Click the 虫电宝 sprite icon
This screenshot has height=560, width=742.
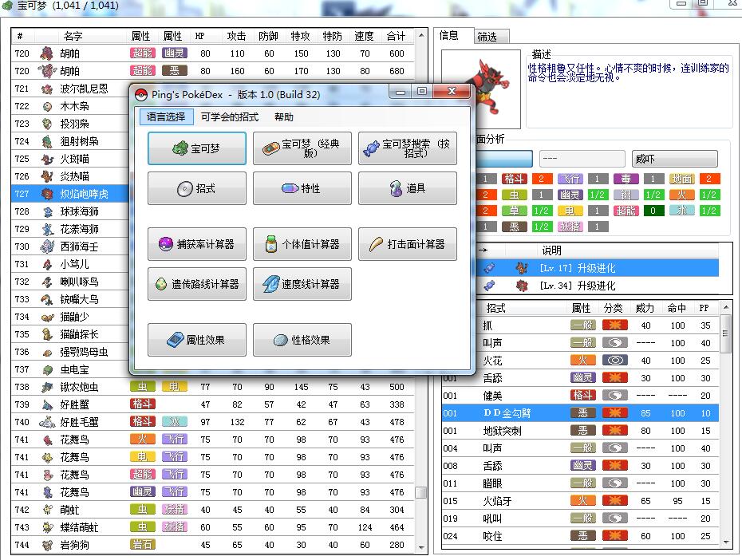pos(47,369)
